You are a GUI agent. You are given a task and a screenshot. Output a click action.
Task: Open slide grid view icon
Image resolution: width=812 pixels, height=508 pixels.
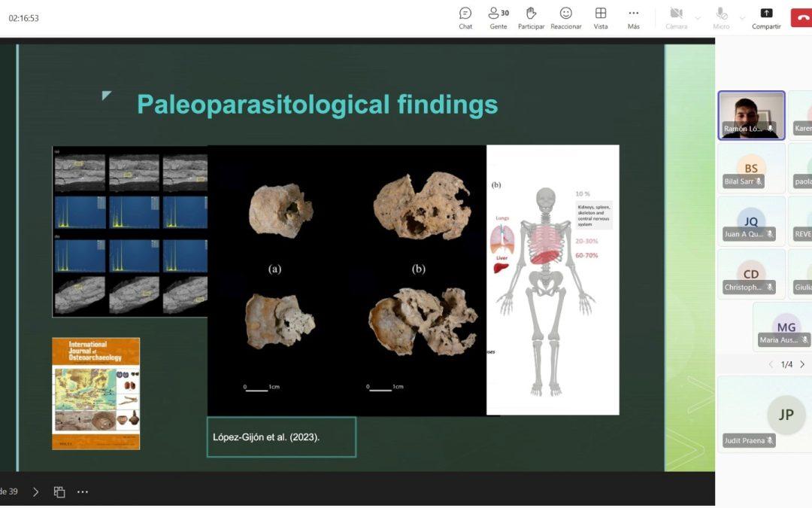59,491
